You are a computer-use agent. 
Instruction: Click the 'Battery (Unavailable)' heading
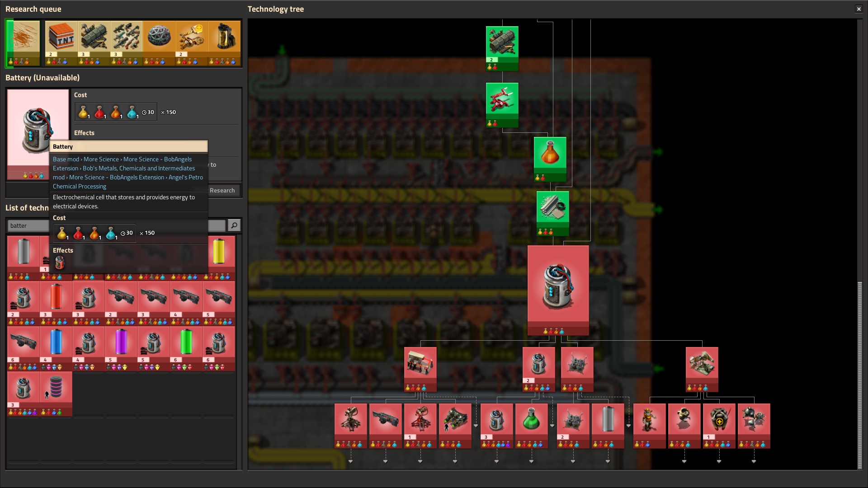click(42, 78)
